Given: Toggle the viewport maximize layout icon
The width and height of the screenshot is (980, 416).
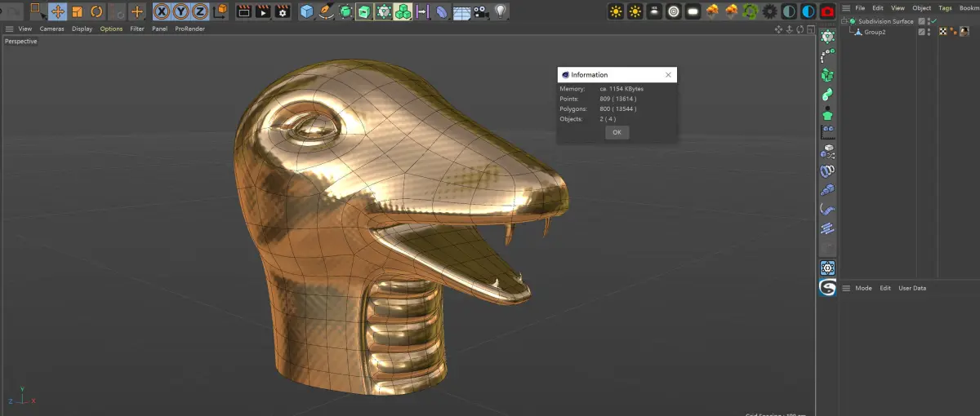Looking at the screenshot, I should point(810,29).
